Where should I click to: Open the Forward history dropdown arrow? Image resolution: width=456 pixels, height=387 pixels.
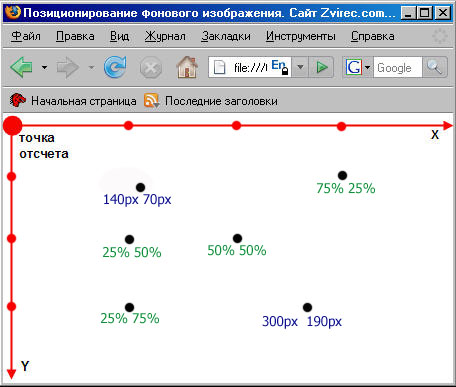click(91, 68)
